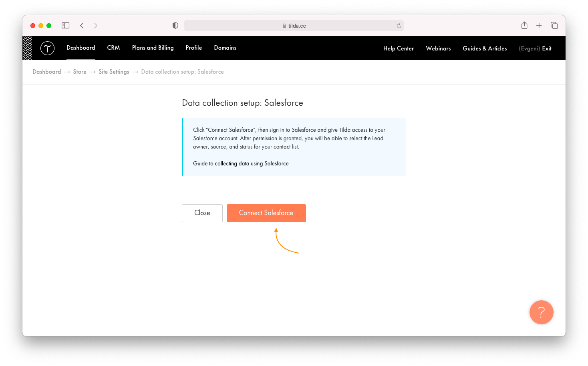Open the orange help question-mark button
Screen dimensions: 588x366
(x=542, y=312)
